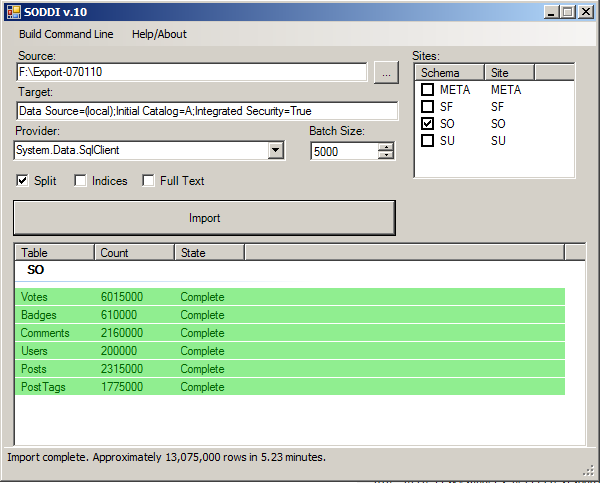The height and width of the screenshot is (483, 600).
Task: Enable the Indices checkbox
Action: pyautogui.click(x=80, y=180)
